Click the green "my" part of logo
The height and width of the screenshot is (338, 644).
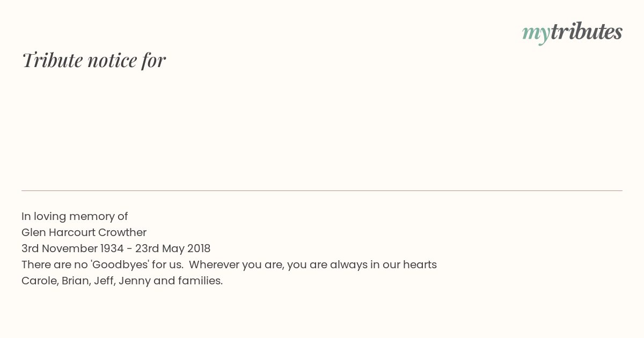point(536,34)
